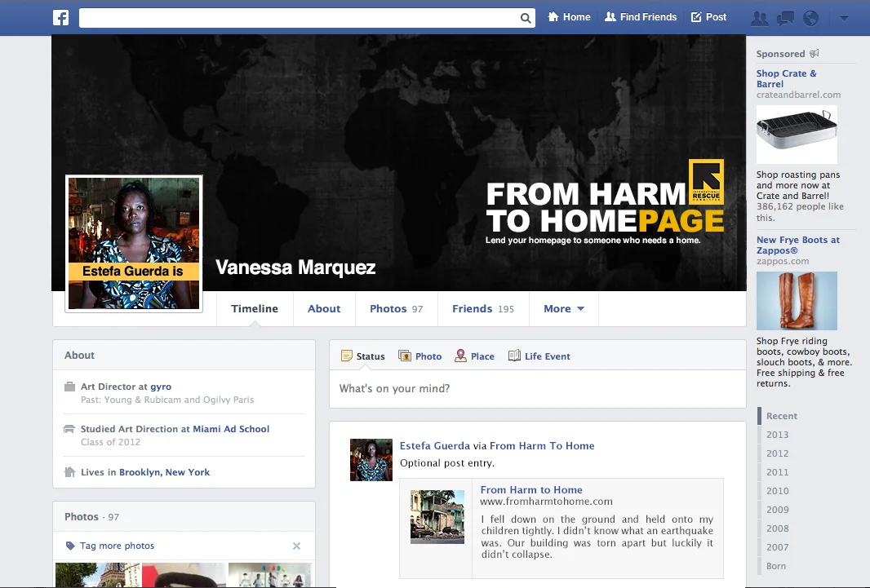This screenshot has height=588, width=870.
Task: Open the gyro employer link
Action: click(161, 387)
